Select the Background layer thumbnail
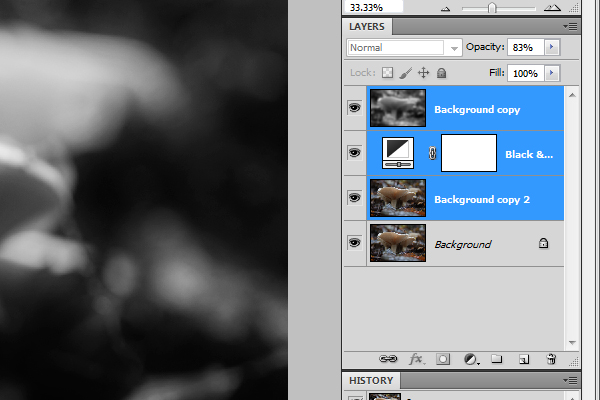Screen dimensions: 600x400 (x=398, y=243)
